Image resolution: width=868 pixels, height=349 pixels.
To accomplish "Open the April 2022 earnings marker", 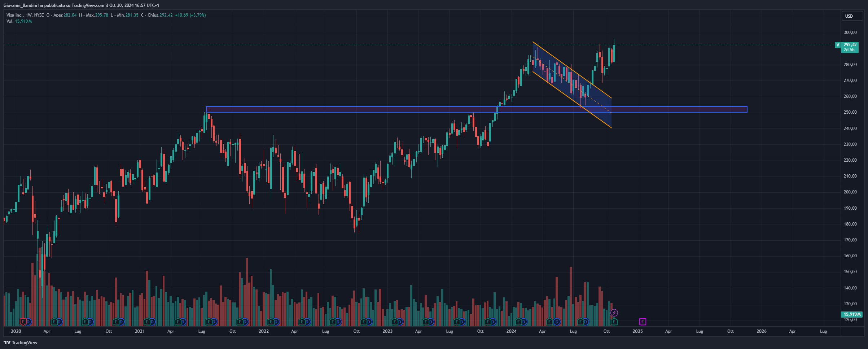I will pos(302,322).
